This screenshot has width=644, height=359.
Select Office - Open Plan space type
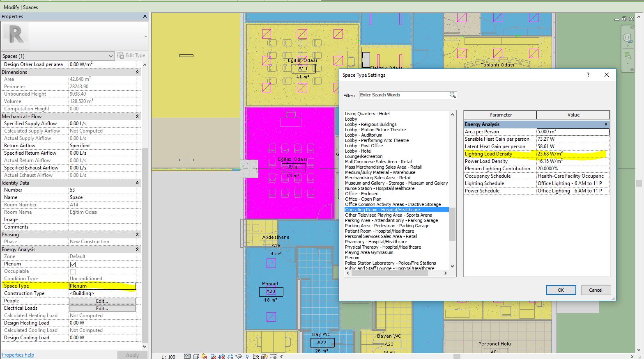tap(363, 199)
